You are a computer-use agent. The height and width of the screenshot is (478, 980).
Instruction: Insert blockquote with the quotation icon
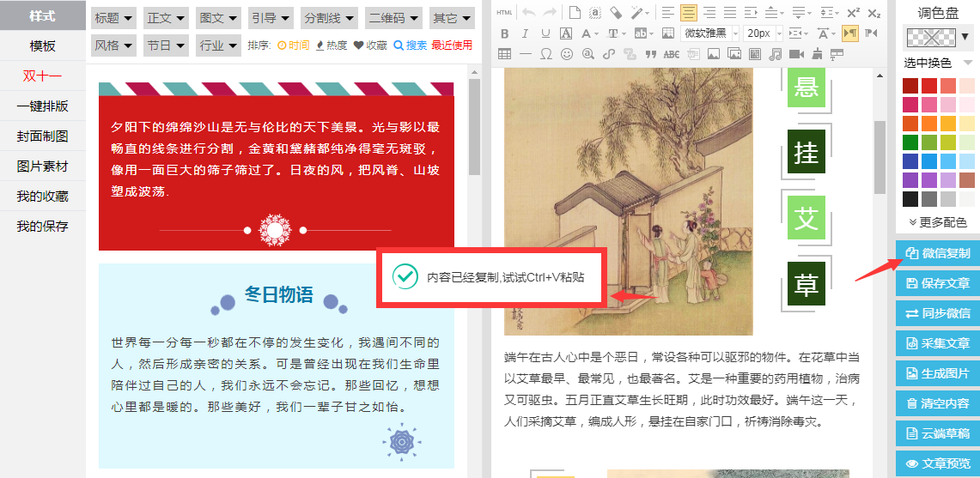pyautogui.click(x=651, y=54)
